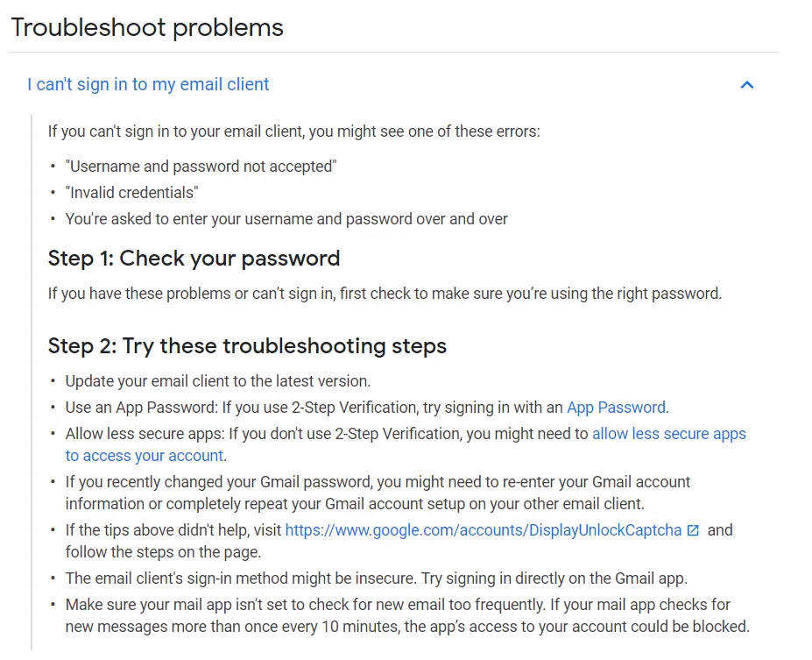The height and width of the screenshot is (660, 812).
Task: Click the bullet about entering credentials over and over
Action: click(x=286, y=218)
